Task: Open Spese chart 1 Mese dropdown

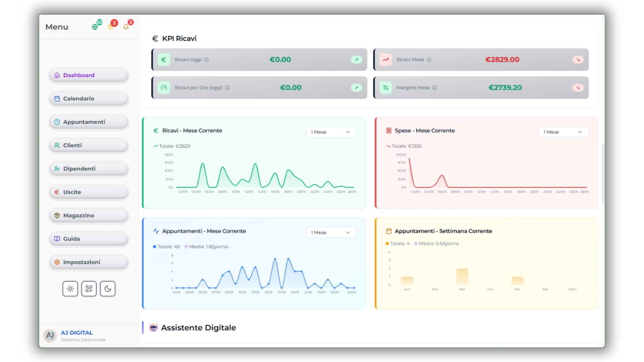Action: (x=563, y=132)
